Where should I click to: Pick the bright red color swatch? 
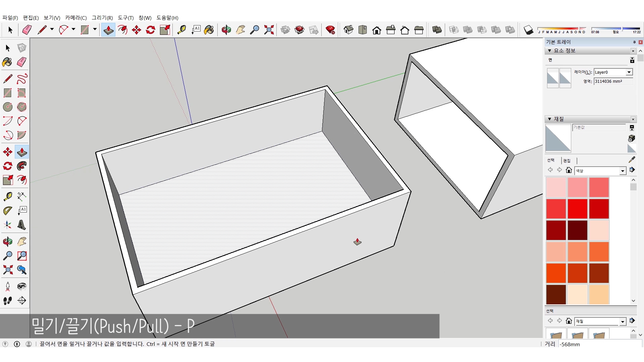click(577, 208)
